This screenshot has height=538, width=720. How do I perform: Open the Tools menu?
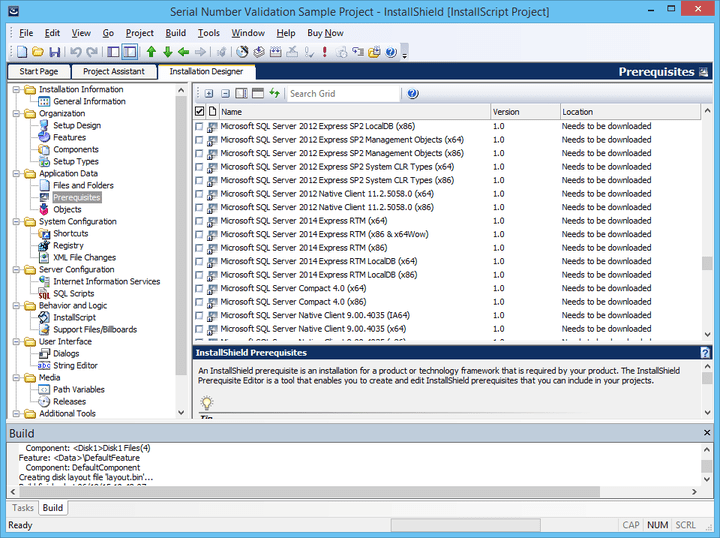tap(208, 33)
